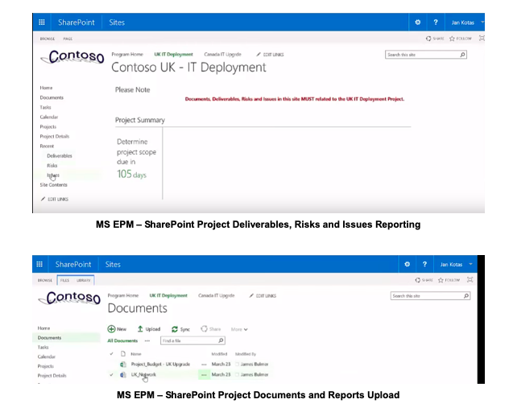Click focus content icon on IT Deployment page
The height and width of the screenshot is (420, 513).
[482, 39]
